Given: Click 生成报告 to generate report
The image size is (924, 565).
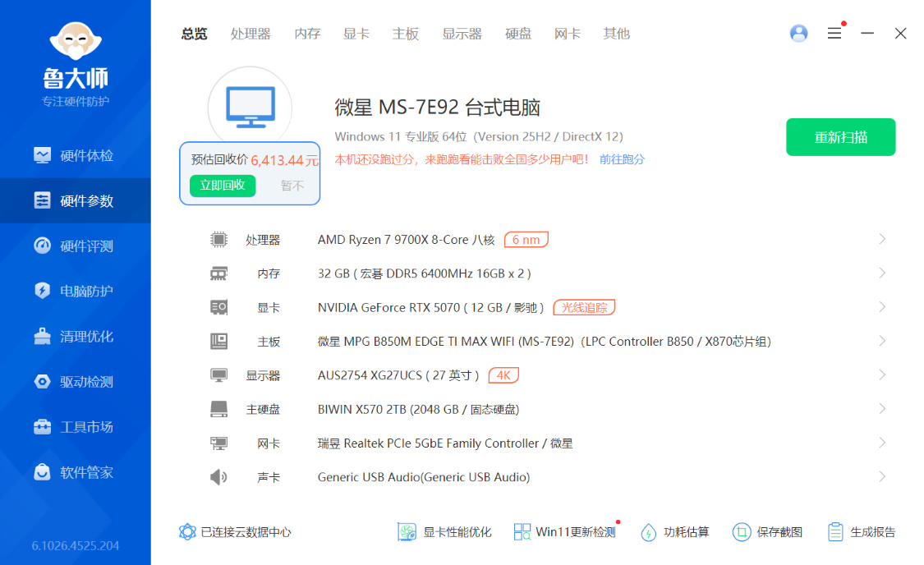Looking at the screenshot, I should click(861, 532).
